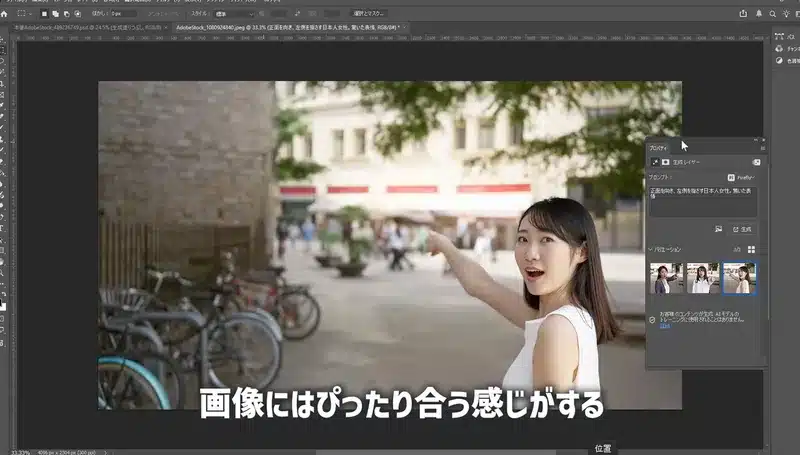Viewport: 800px width, 455px height.
Task: Enable Add to Selection mode
Action: coord(53,14)
